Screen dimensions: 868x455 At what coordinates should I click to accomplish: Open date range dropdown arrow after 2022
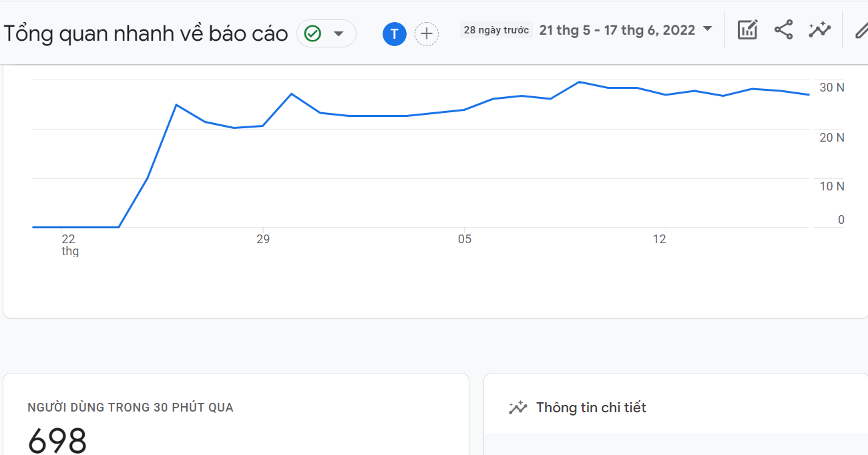(x=708, y=29)
